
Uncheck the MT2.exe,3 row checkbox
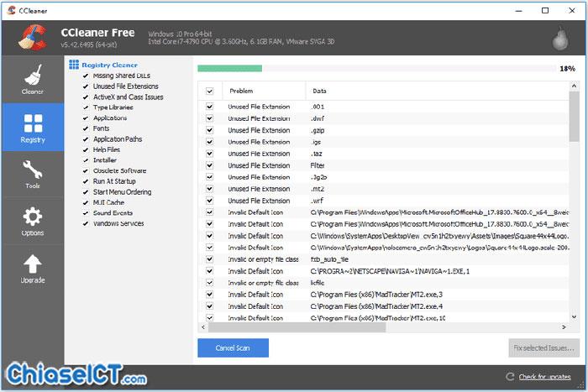tap(210, 295)
